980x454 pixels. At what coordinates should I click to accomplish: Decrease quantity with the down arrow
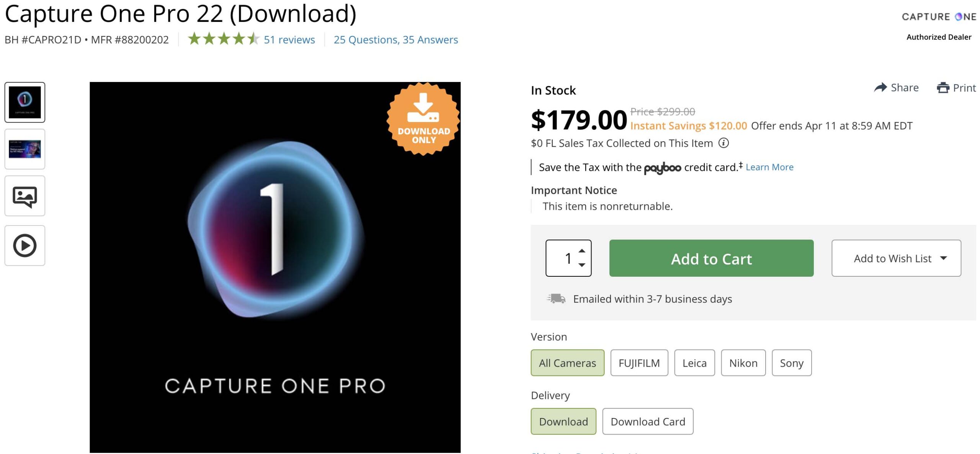(582, 265)
